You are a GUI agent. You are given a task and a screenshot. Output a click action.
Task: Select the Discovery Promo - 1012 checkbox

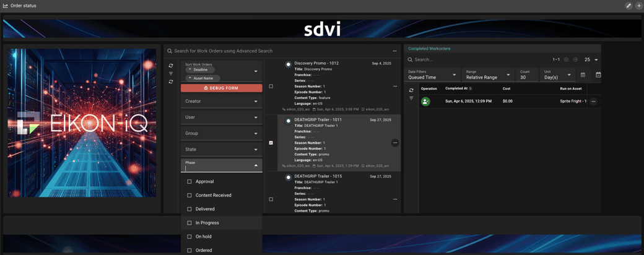coord(271,86)
